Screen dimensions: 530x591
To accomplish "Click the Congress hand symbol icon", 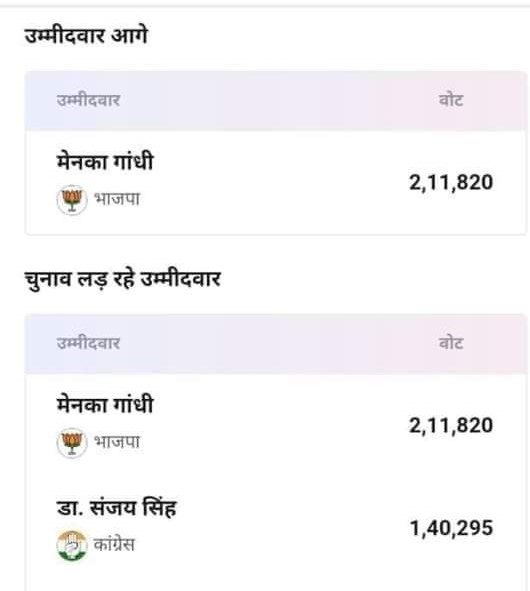I will 72,545.
